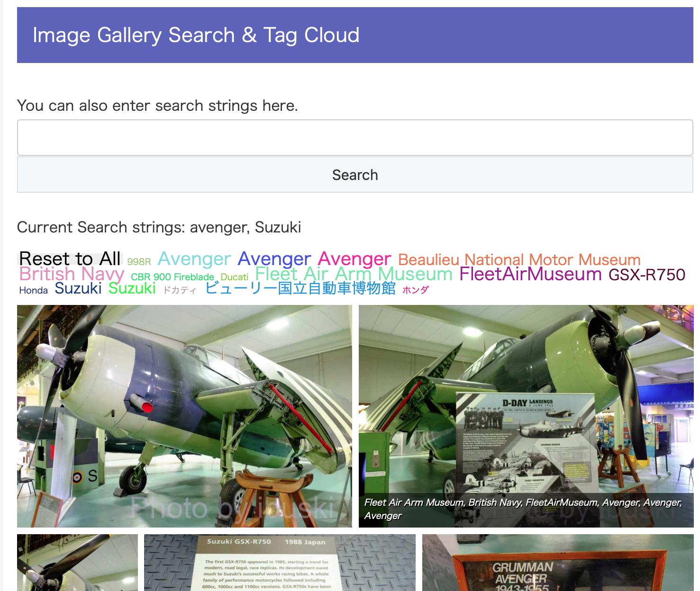Pick the Honda tag
Image resolution: width=700 pixels, height=591 pixels.
click(x=34, y=290)
